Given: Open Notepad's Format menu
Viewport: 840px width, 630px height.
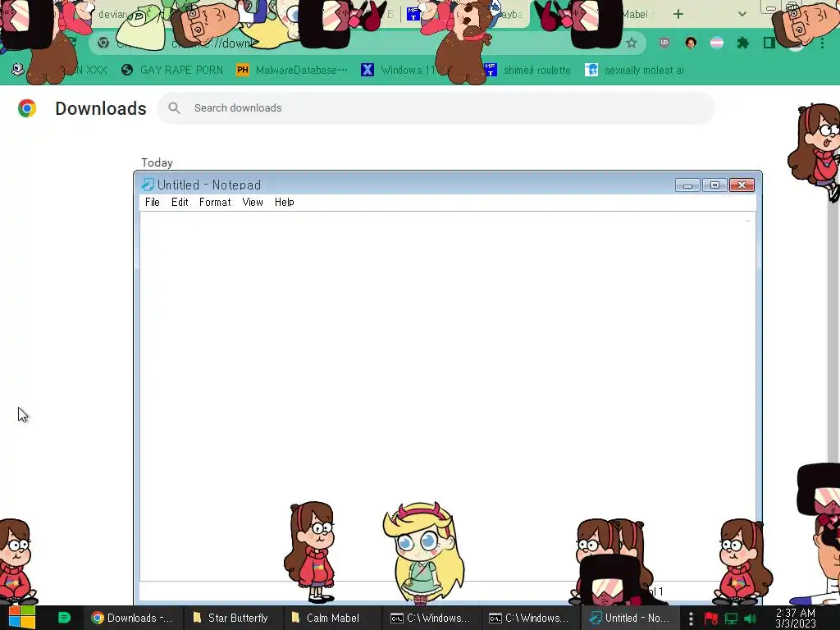Looking at the screenshot, I should pyautogui.click(x=215, y=202).
